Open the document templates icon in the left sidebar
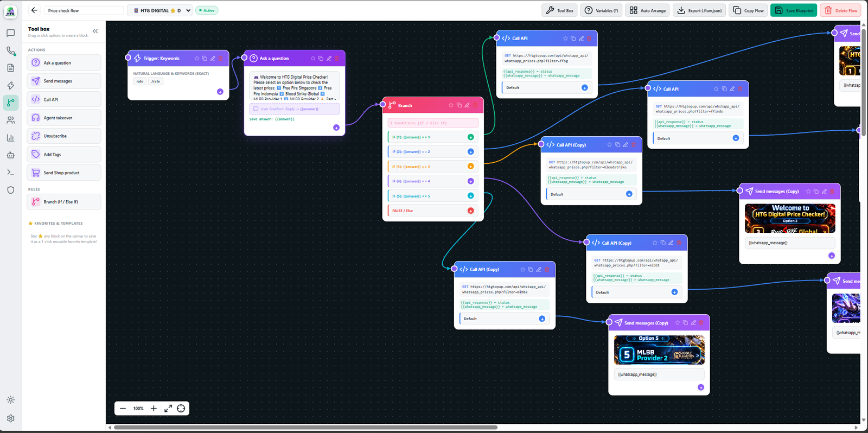The height and width of the screenshot is (433, 868). click(10, 68)
